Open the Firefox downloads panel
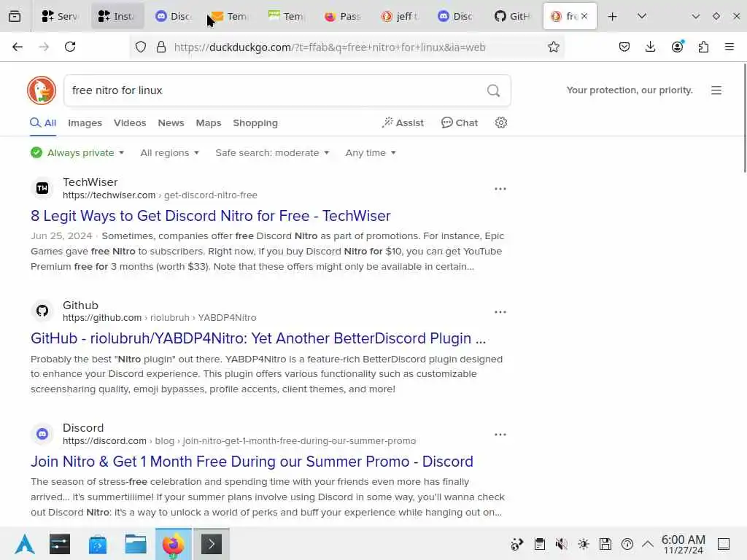This screenshot has height=560, width=747. (650, 47)
